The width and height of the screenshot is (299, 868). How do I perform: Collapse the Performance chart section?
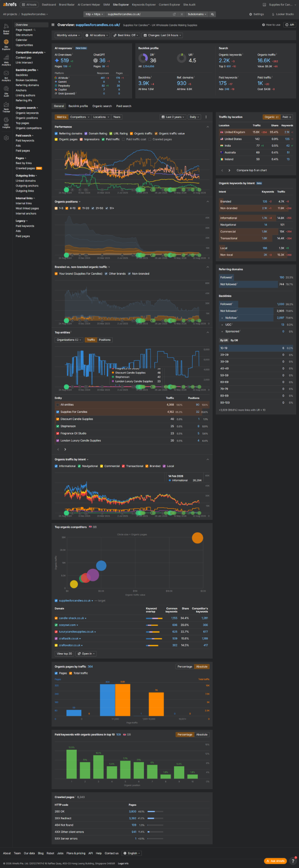click(208, 127)
